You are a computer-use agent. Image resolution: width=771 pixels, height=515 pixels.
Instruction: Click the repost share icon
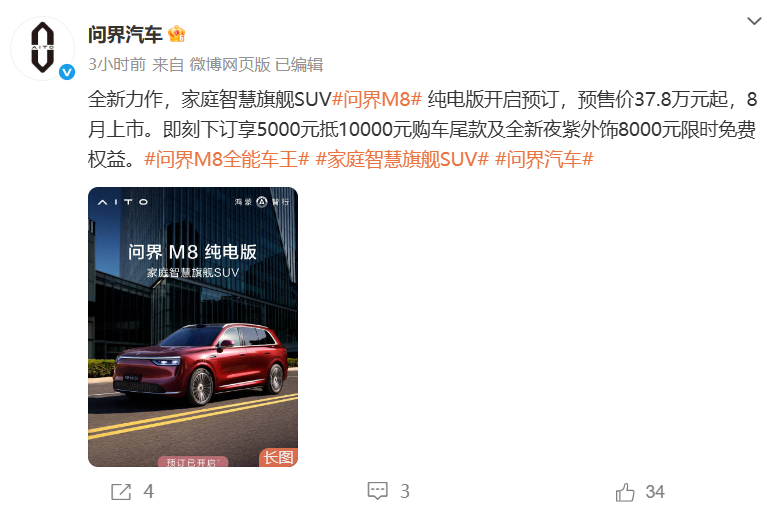pyautogui.click(x=121, y=491)
